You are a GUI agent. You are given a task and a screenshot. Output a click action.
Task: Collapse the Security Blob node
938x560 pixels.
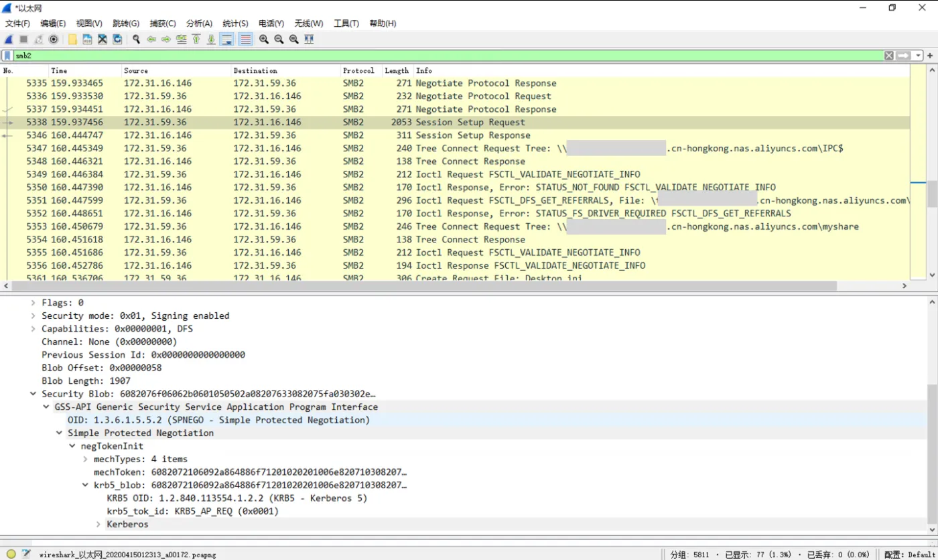(33, 394)
